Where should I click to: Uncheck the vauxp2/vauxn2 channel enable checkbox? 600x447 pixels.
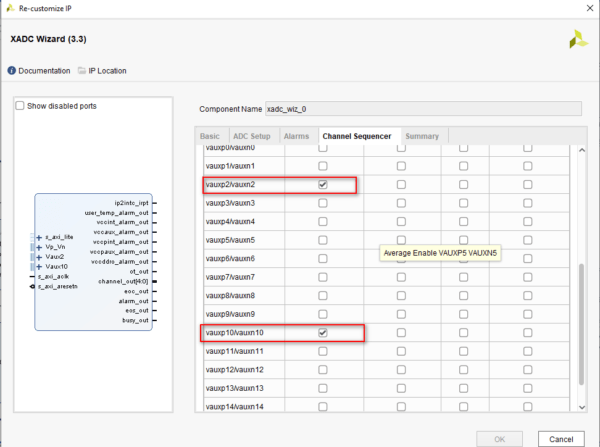coord(322,185)
